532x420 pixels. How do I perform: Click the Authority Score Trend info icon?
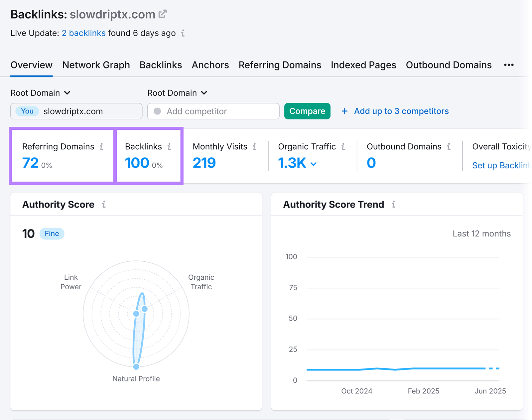pos(394,205)
